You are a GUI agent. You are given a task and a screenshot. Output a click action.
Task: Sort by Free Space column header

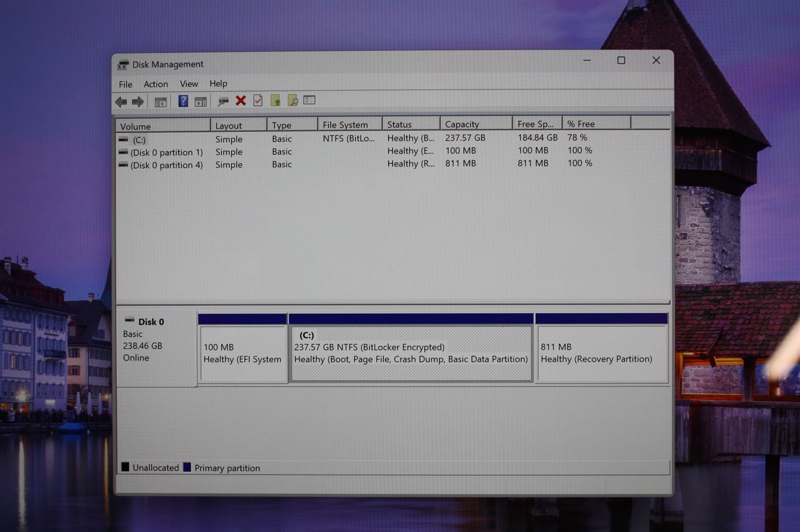pyautogui.click(x=537, y=123)
